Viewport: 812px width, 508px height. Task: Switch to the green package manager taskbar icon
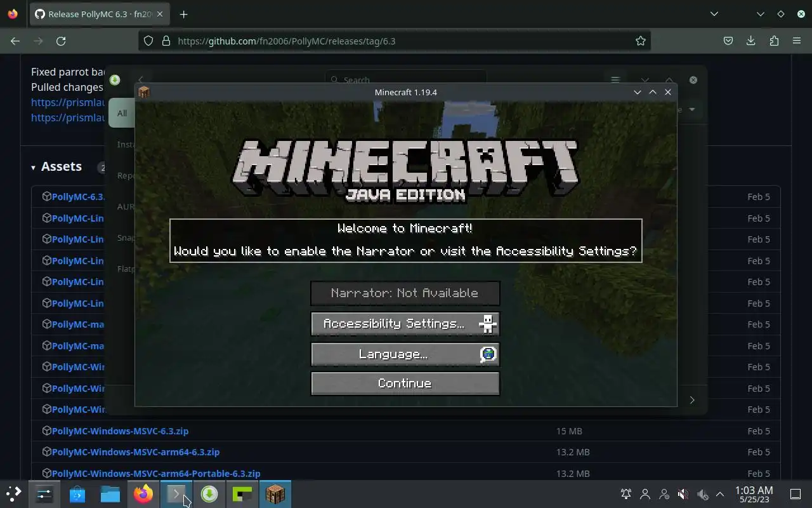click(209, 493)
